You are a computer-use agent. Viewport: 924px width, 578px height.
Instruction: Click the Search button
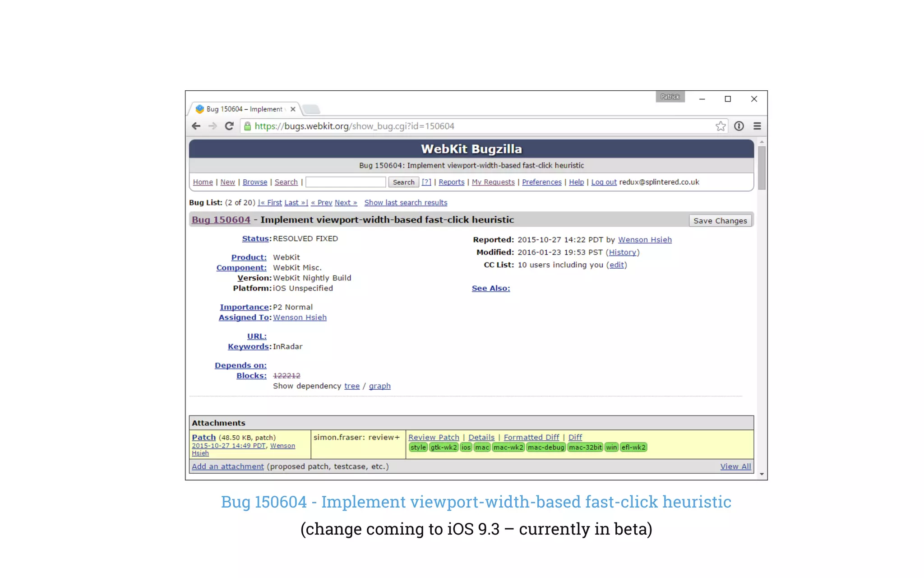(x=403, y=182)
